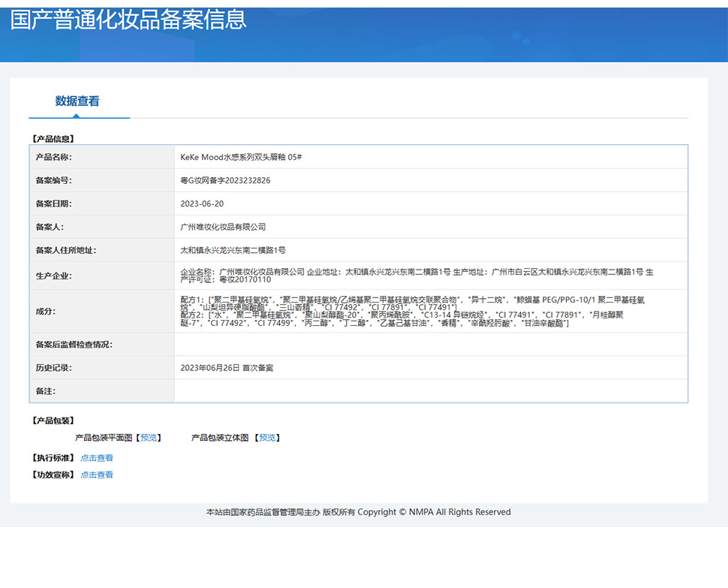Viewport: 728px width, 588px height.
Task: Click the NMPA copyright footer text
Action: coord(359,512)
